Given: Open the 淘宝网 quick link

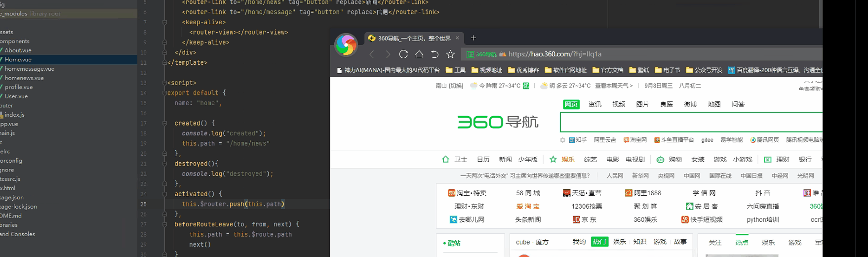Looking at the screenshot, I should (x=635, y=140).
